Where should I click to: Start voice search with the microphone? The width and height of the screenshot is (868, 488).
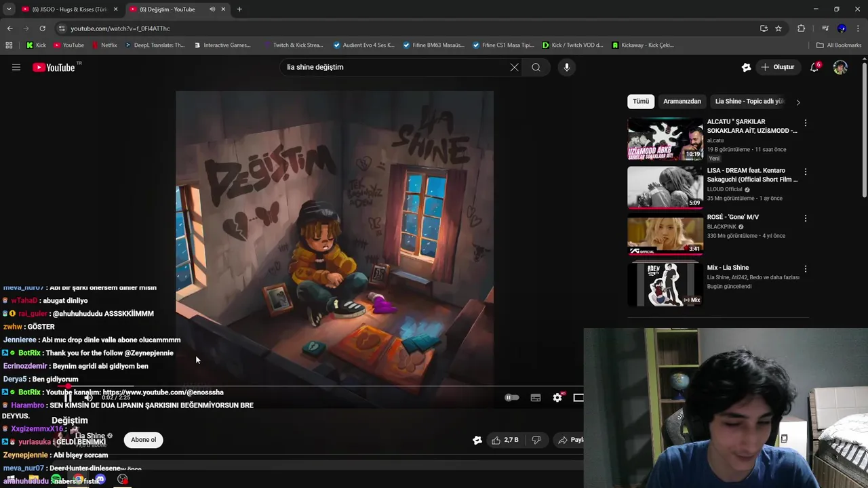(567, 67)
